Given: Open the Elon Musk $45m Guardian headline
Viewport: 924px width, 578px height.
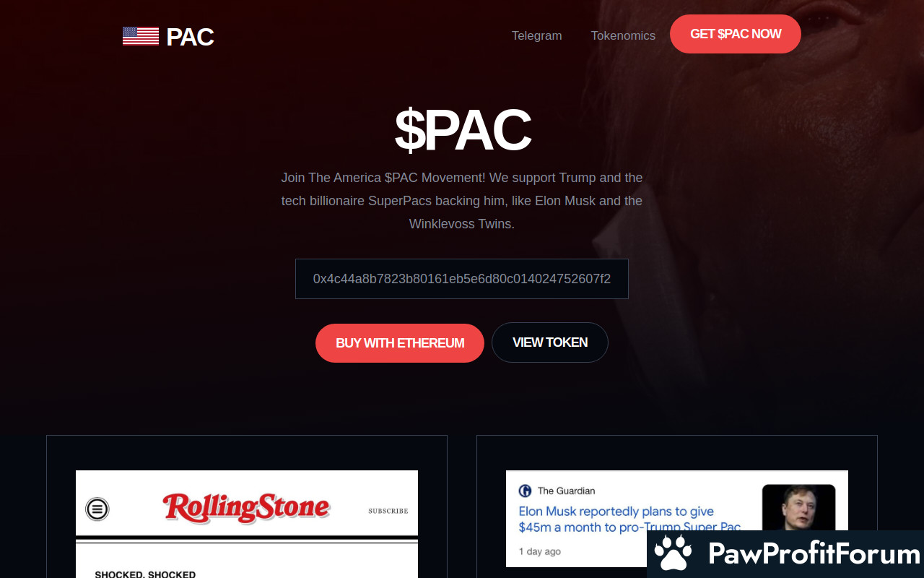Looking at the screenshot, I should 629,519.
